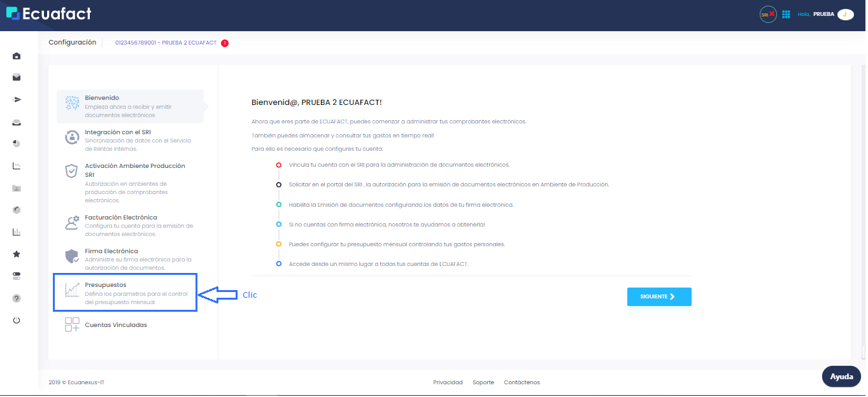Viewport: 868px width, 397px height.
Task: Open the switch-style settings icon in the sidebar
Action: (17, 275)
